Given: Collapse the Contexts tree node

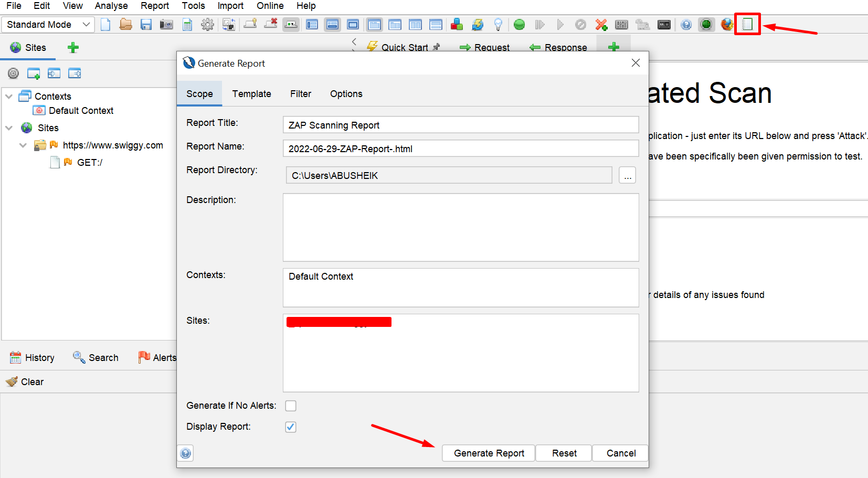Looking at the screenshot, I should point(9,97).
